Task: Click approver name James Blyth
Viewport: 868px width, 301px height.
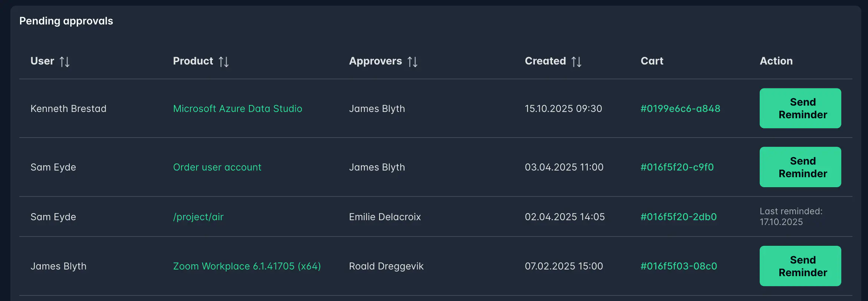Action: (x=377, y=108)
